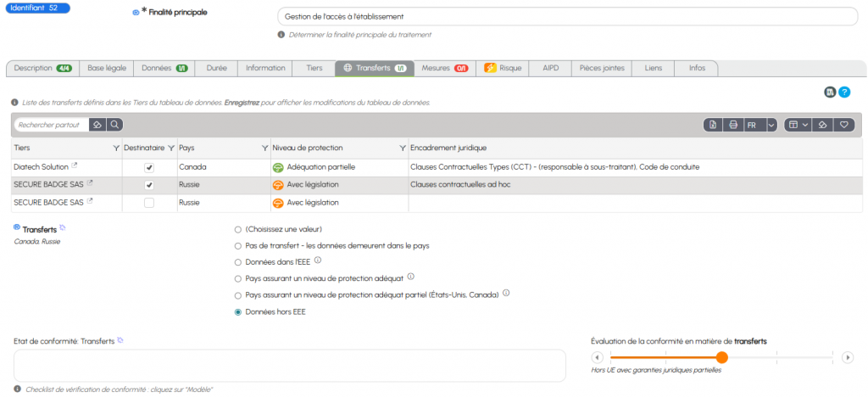Click the filter icon on Pays column
The width and height of the screenshot is (868, 398).
pos(263,148)
